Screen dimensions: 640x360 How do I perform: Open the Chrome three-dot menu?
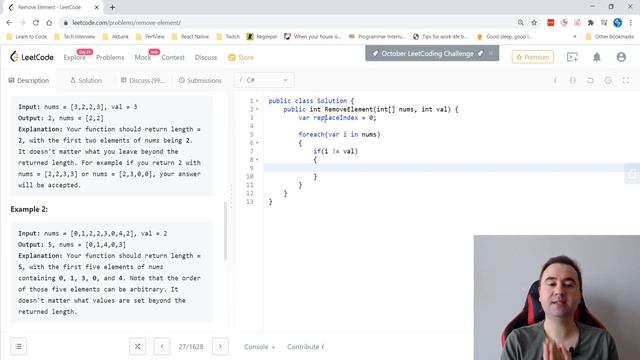[x=631, y=23]
